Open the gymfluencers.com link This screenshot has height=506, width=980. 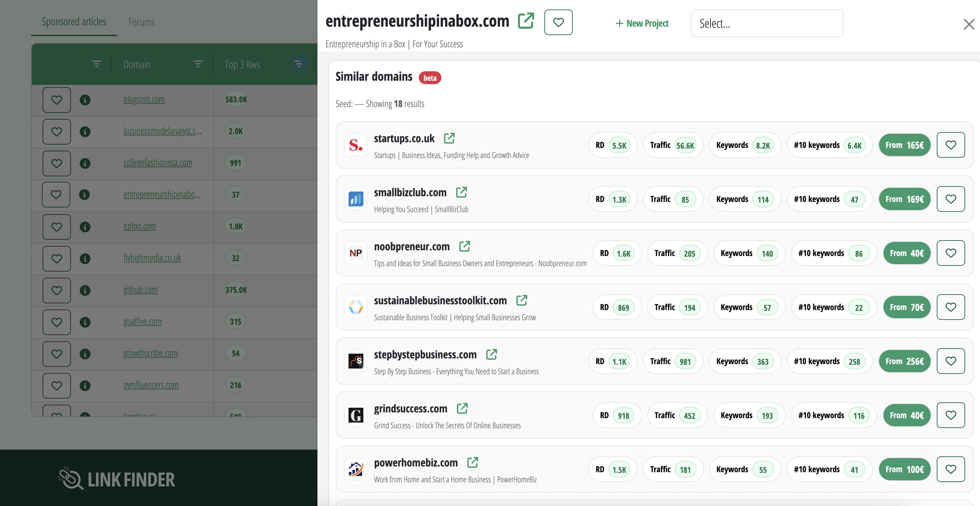(151, 385)
